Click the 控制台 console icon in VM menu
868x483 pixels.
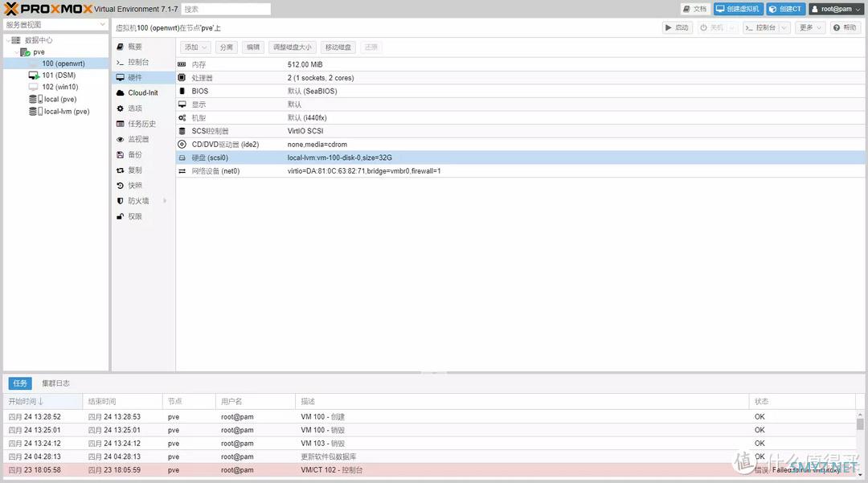[x=120, y=63]
